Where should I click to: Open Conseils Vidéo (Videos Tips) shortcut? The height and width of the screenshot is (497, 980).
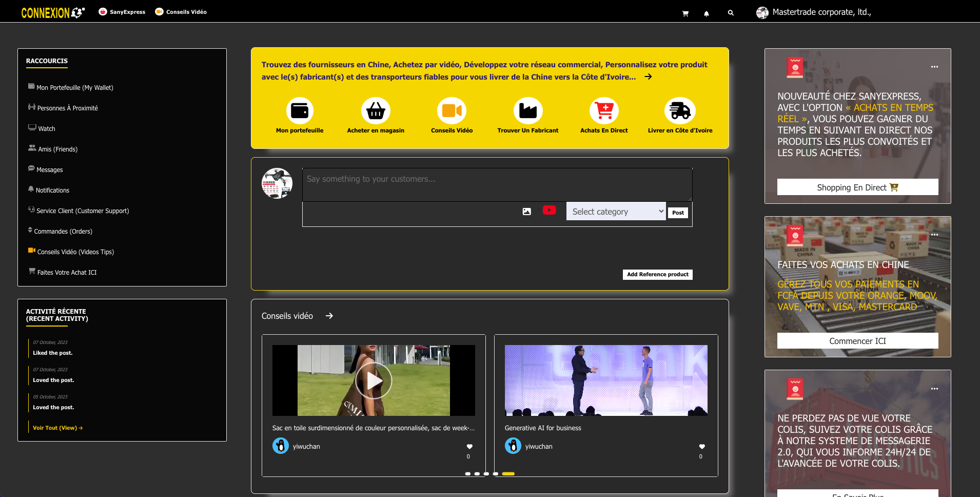tap(71, 252)
